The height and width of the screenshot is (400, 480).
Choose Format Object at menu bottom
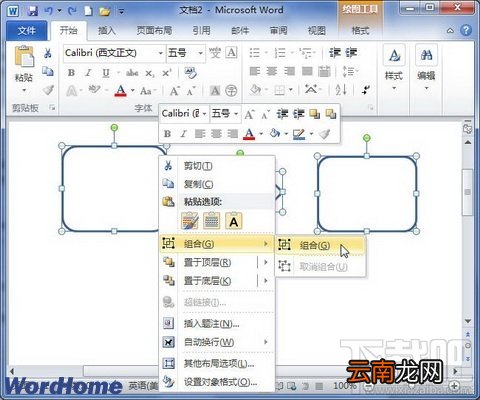coord(217,382)
